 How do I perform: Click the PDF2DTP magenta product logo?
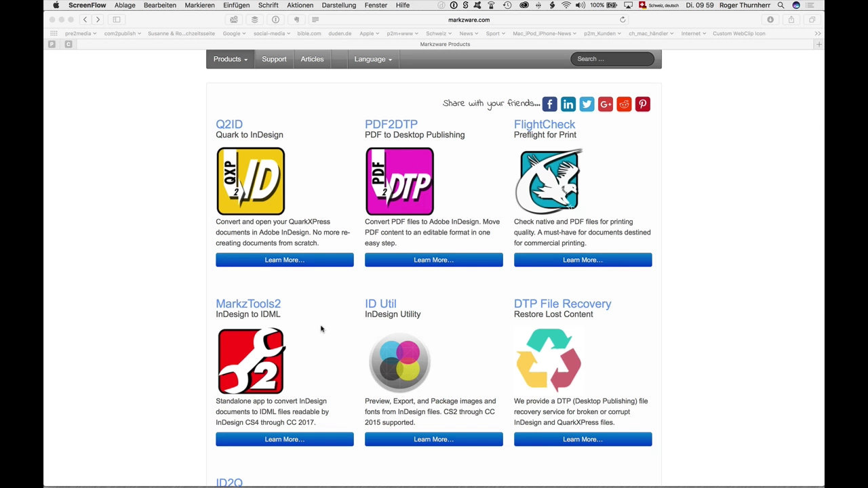point(399,181)
